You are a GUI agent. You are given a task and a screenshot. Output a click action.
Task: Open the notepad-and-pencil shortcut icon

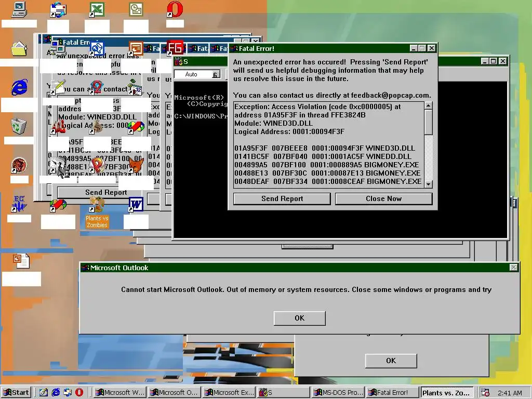tap(58, 87)
